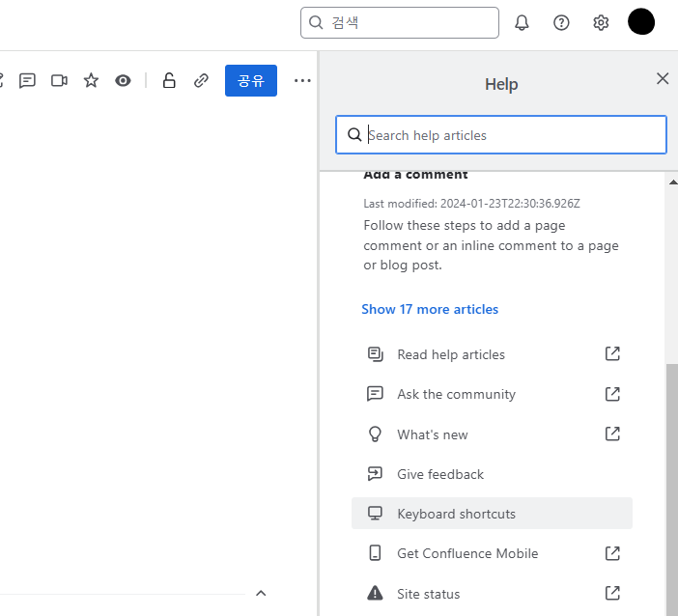Click the profile avatar circle
This screenshot has width=678, height=616.
[641, 22]
